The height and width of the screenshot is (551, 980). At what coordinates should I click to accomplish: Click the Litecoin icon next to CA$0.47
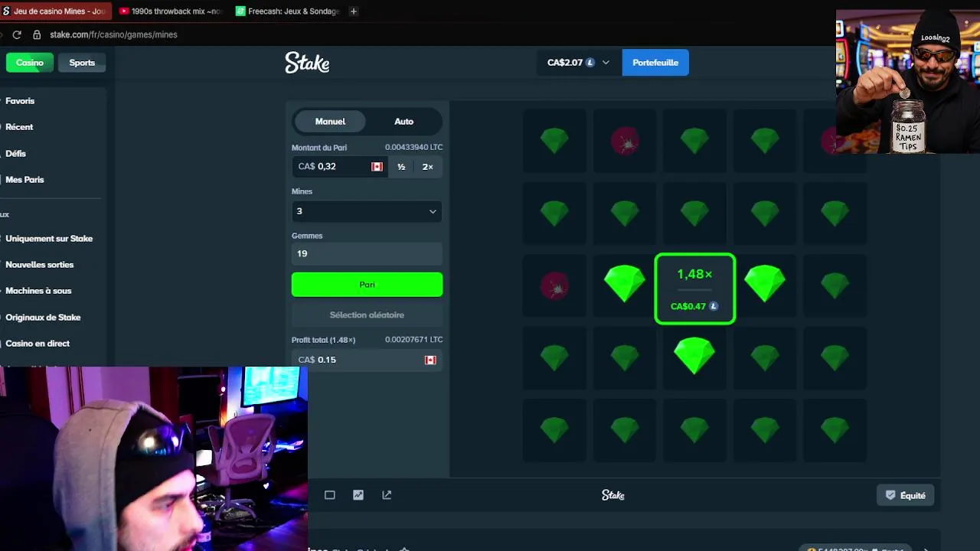[x=714, y=306]
